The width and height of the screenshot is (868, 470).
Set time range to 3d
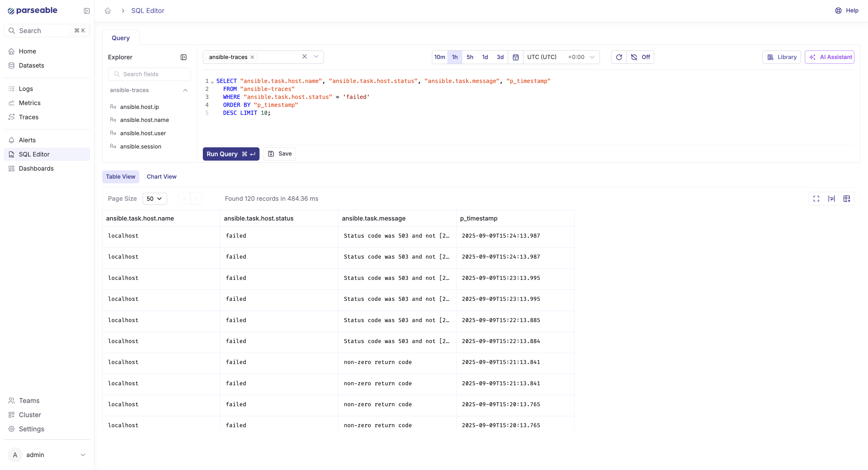[x=500, y=57]
